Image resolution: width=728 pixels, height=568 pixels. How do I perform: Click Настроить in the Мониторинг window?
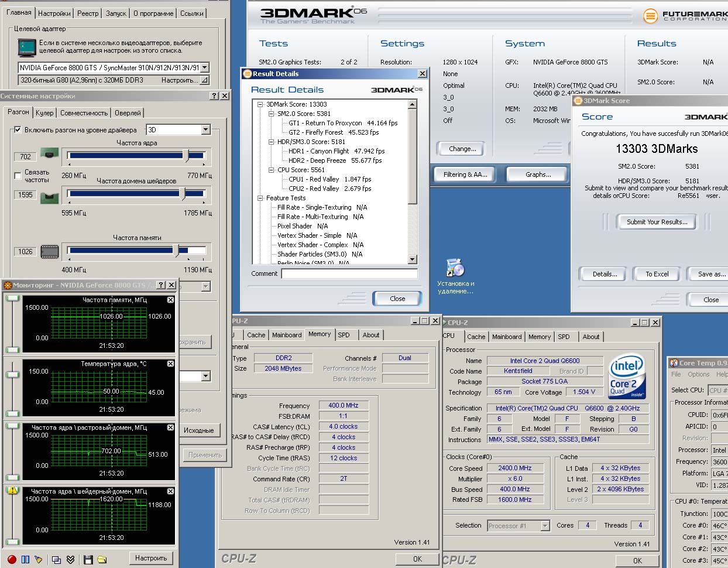[151, 558]
